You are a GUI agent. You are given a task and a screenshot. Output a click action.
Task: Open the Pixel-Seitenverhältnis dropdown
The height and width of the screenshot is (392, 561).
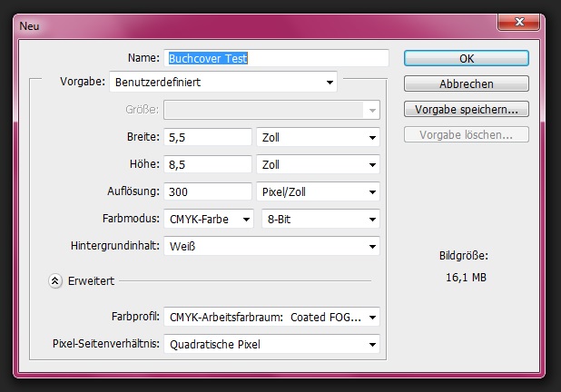coord(271,344)
